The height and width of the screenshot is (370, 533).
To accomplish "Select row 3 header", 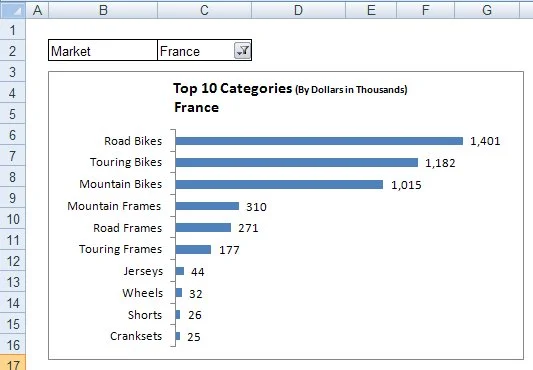I will point(13,72).
